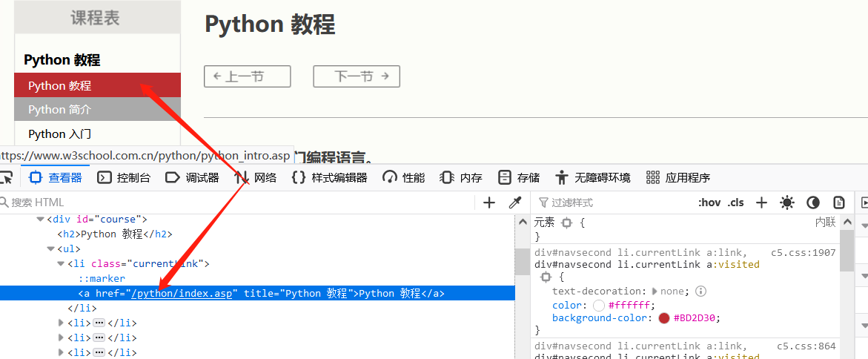Toggle the :hov pseudo-class panel

709,202
